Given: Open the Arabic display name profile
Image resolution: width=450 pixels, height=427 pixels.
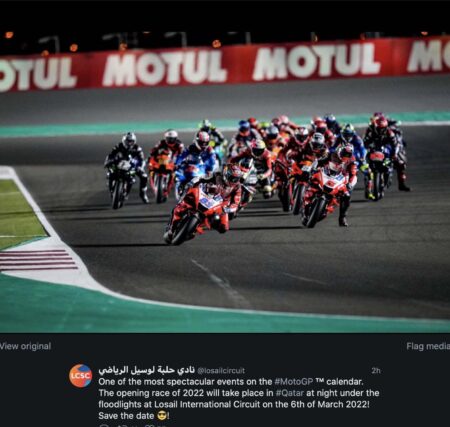Looking at the screenshot, I should tap(146, 370).
